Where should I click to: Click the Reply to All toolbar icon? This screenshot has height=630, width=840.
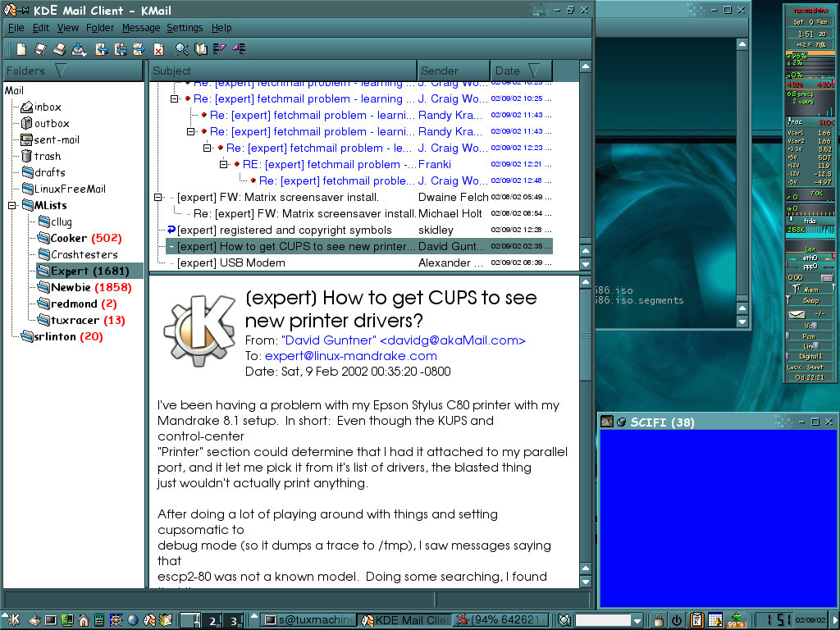(121, 49)
